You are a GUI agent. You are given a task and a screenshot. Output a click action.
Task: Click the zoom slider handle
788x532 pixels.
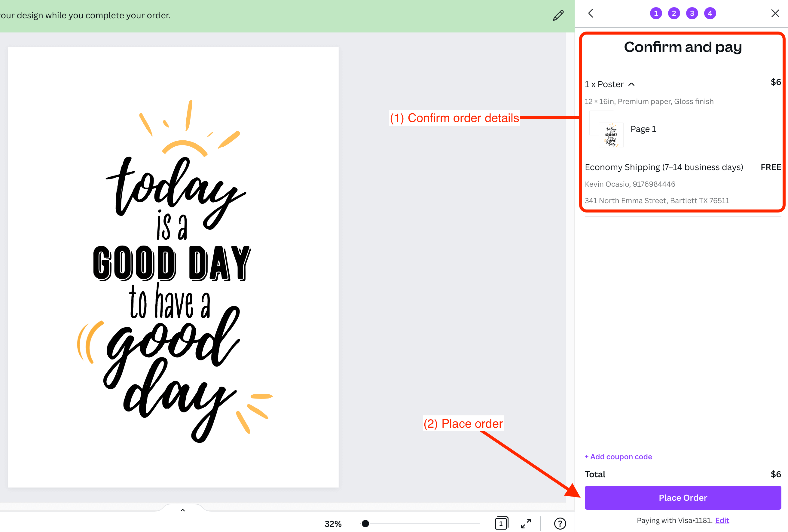[365, 524]
